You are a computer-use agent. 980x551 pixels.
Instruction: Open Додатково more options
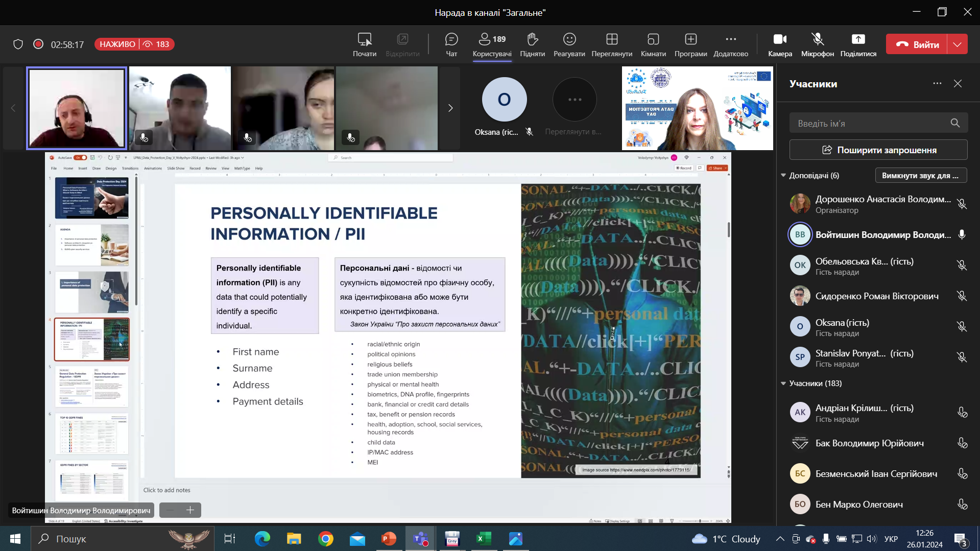pos(730,44)
